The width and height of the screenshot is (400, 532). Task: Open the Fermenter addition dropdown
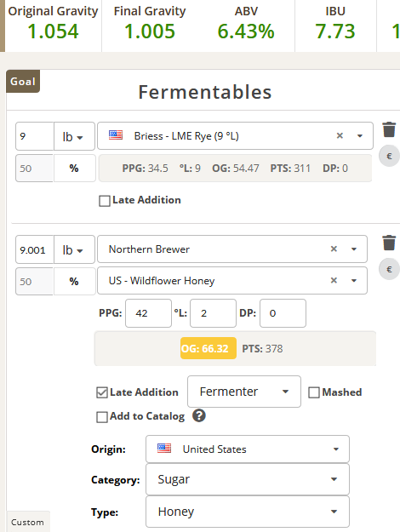(244, 392)
